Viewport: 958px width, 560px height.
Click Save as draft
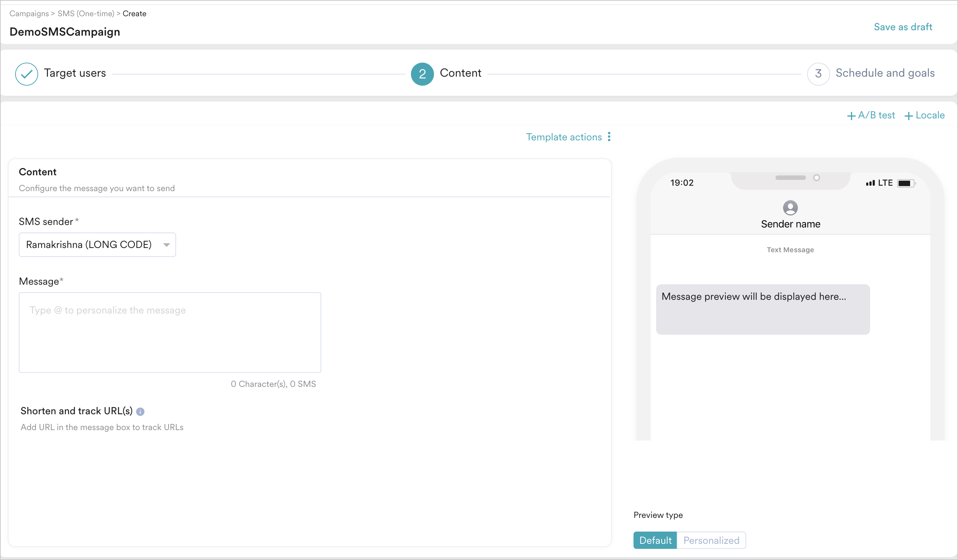(x=903, y=27)
